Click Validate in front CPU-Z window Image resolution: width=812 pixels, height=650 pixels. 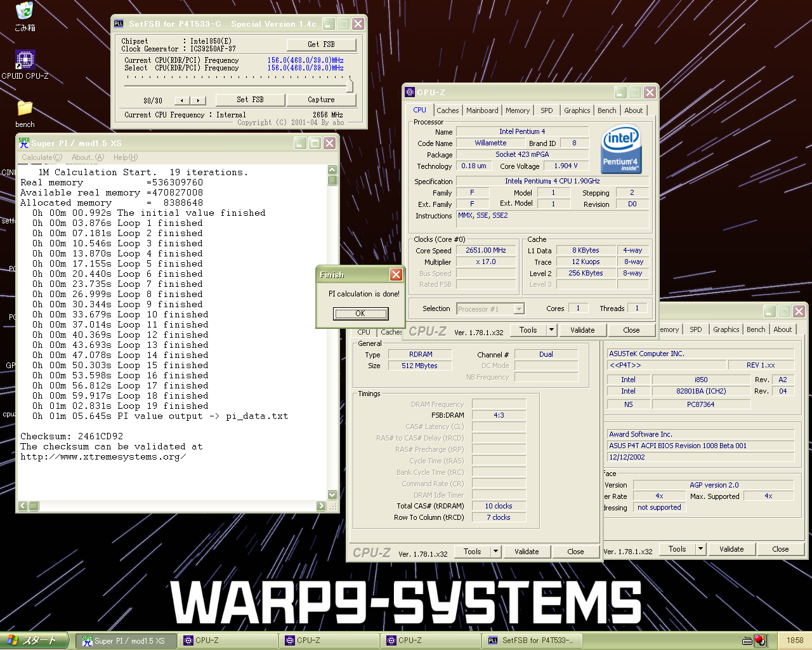[582, 330]
